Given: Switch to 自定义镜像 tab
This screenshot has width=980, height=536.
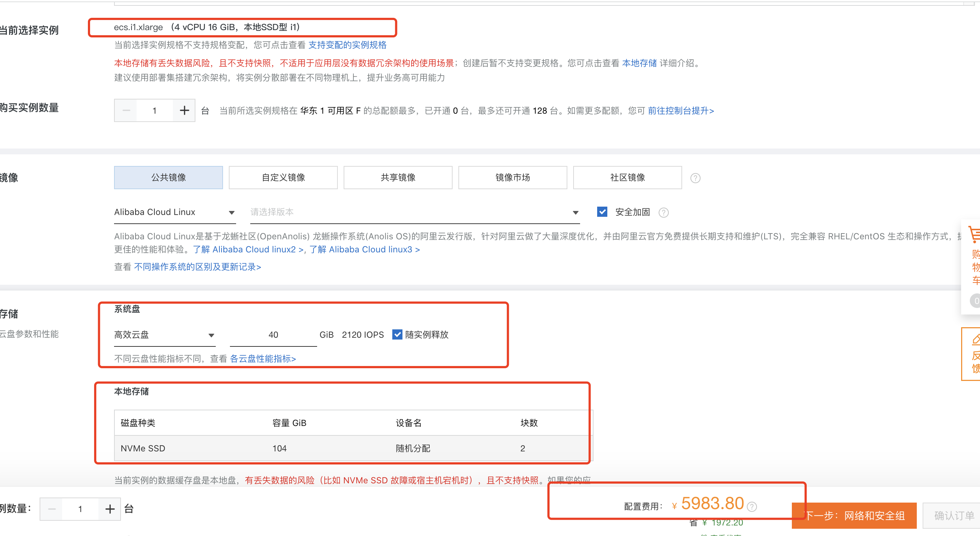Looking at the screenshot, I should (283, 178).
